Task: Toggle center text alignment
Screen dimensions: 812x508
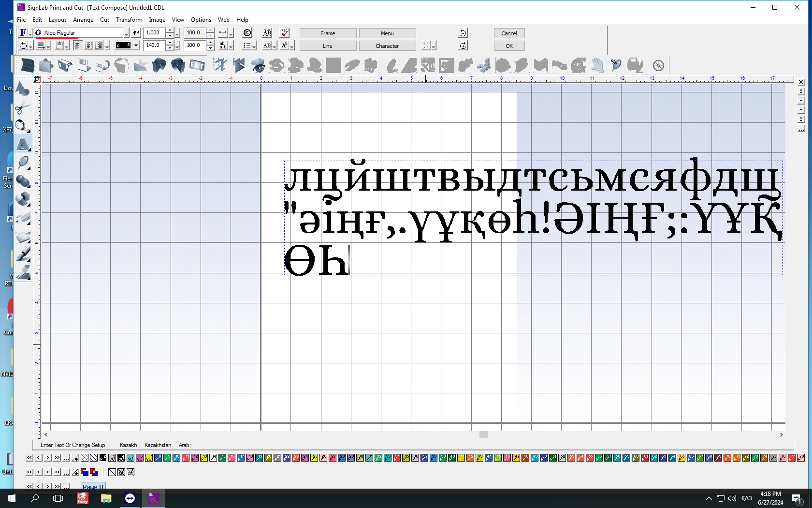Action: [88, 45]
